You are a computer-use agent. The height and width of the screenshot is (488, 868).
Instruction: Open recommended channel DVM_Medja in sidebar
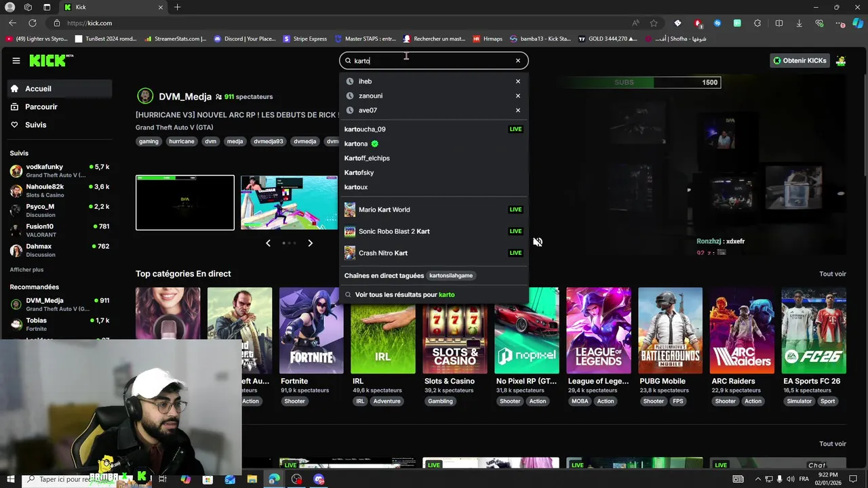coord(59,304)
